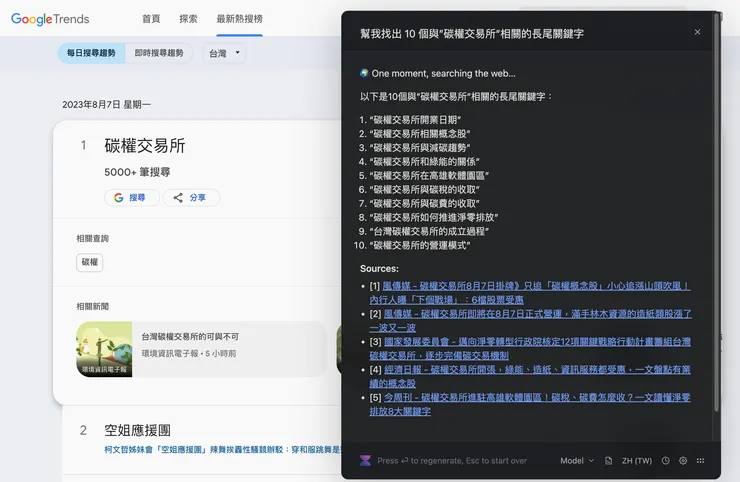This screenshot has width=740, height=482.
Task: Open the Model dropdown
Action: tap(577, 461)
